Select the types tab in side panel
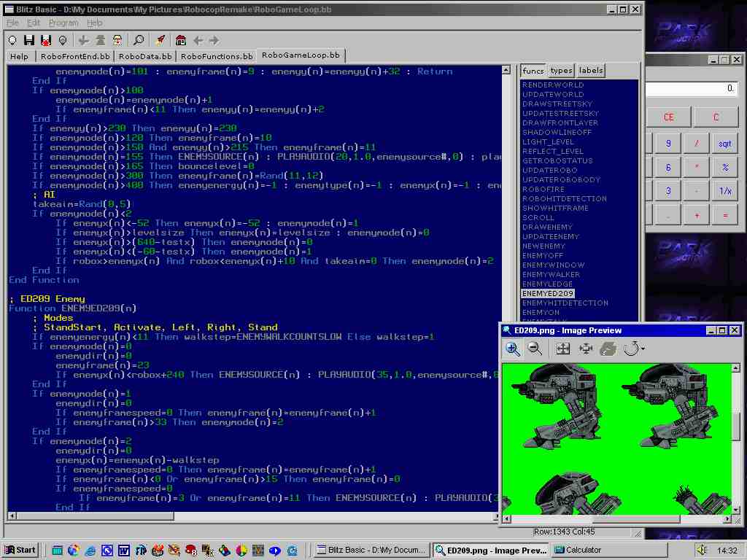 pos(561,71)
